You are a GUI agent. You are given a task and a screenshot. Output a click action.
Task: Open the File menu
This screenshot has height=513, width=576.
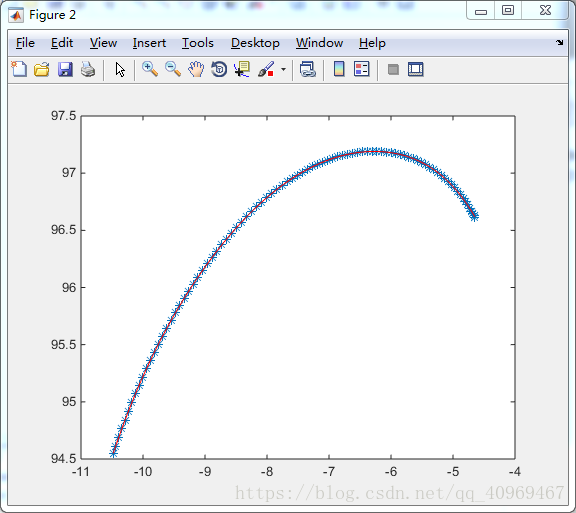[x=25, y=43]
